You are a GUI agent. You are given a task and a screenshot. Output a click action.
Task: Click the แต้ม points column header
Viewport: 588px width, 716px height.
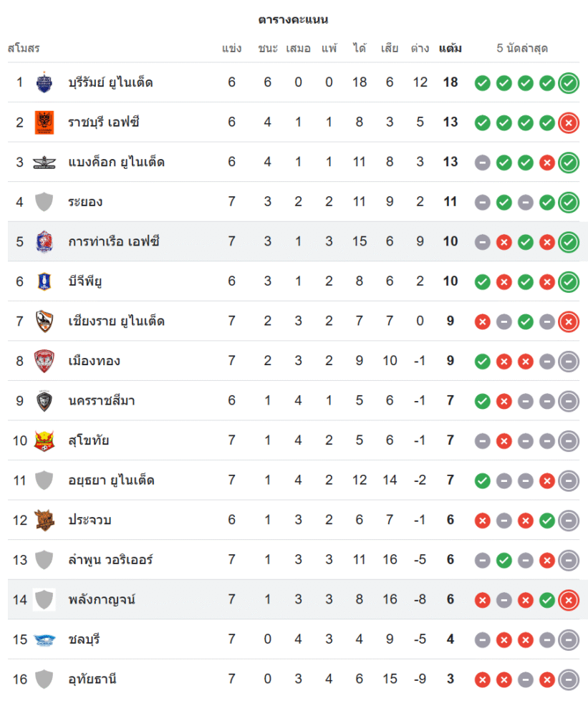pos(450,49)
